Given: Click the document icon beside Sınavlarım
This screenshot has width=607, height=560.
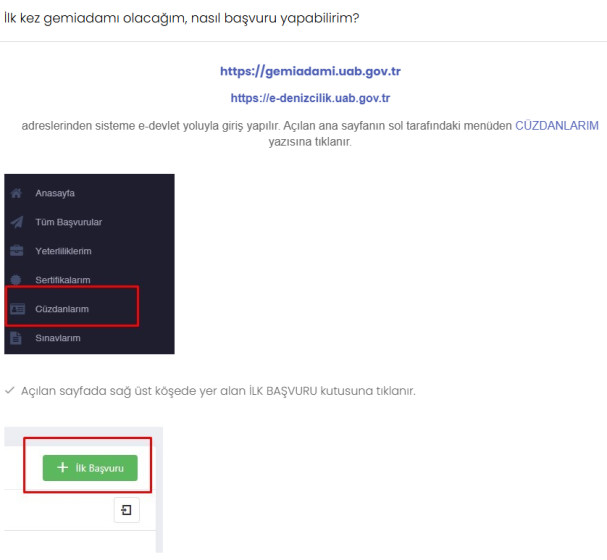Looking at the screenshot, I should coord(16,338).
